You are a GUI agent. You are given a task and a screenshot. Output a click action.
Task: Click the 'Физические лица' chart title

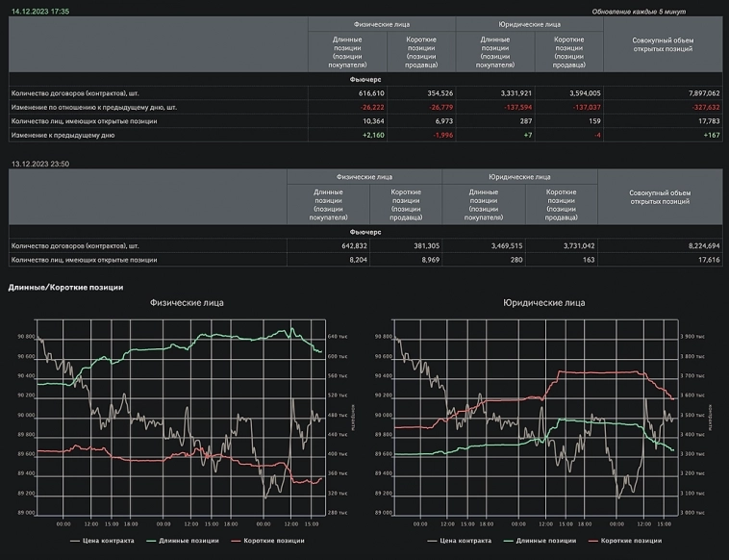(187, 303)
